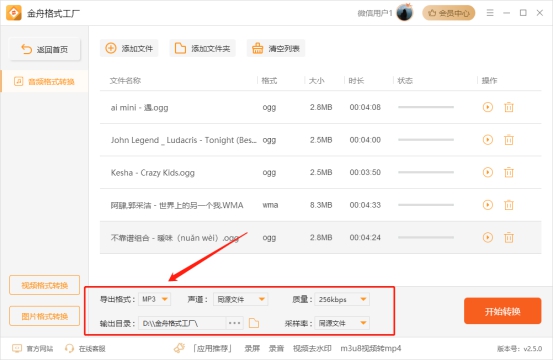Browse output directory with the ellipsis button

[235, 323]
